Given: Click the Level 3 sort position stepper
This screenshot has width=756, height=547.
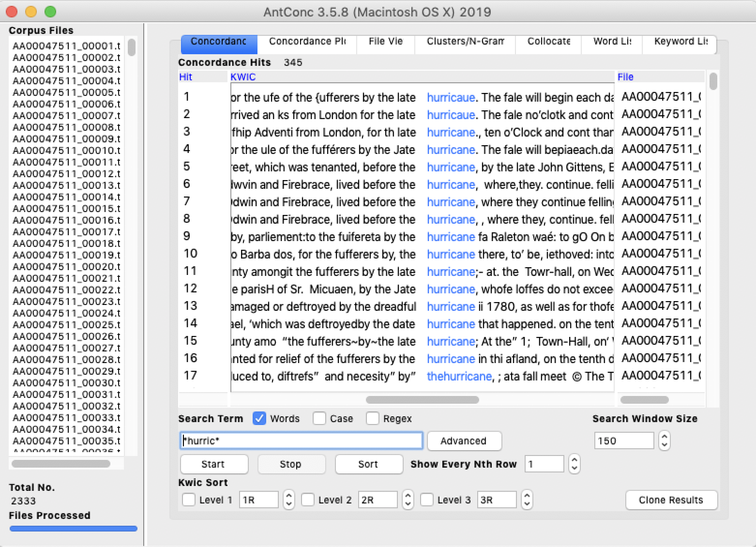Looking at the screenshot, I should [527, 500].
